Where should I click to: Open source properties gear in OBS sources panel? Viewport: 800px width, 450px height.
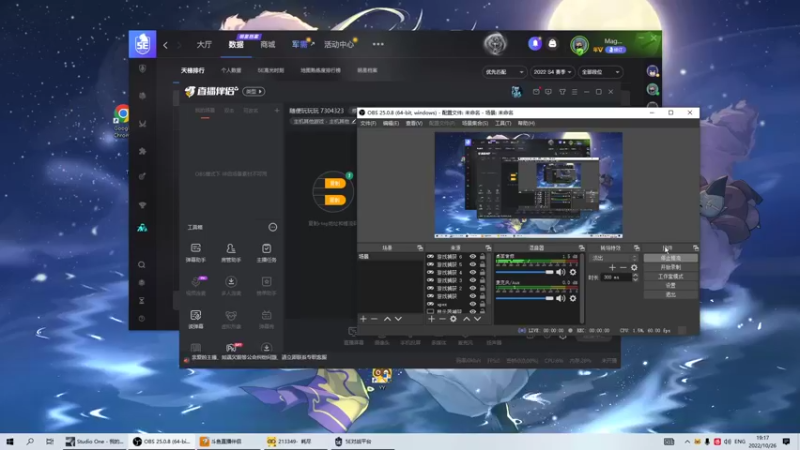click(x=453, y=319)
